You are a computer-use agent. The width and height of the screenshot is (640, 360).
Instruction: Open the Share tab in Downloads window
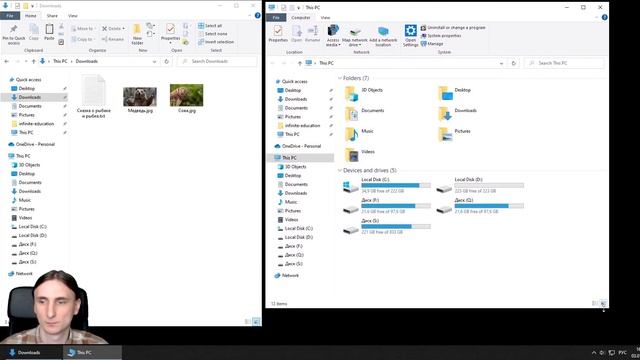coord(52,16)
